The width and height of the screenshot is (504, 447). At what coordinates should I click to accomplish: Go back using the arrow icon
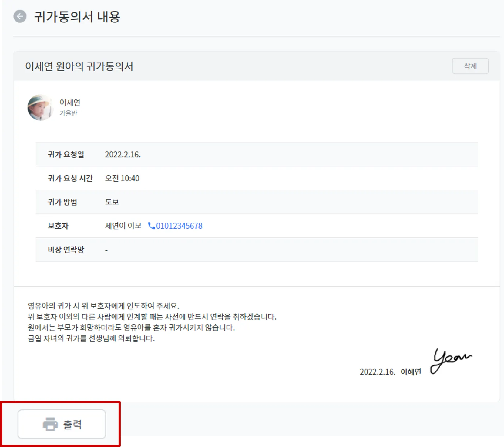click(x=20, y=16)
